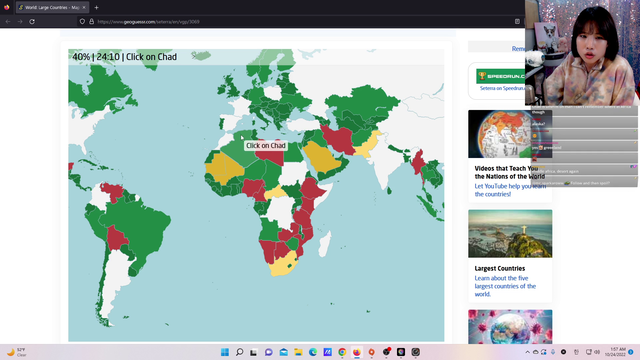Click Learn about the five largest countries
The width and height of the screenshot is (640, 360).
(x=505, y=286)
